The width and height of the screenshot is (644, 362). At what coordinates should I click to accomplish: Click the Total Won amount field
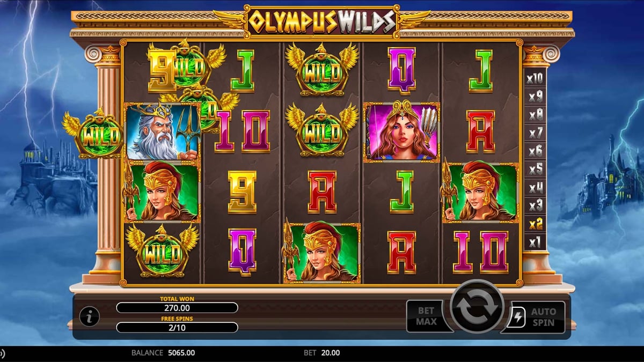tap(177, 308)
